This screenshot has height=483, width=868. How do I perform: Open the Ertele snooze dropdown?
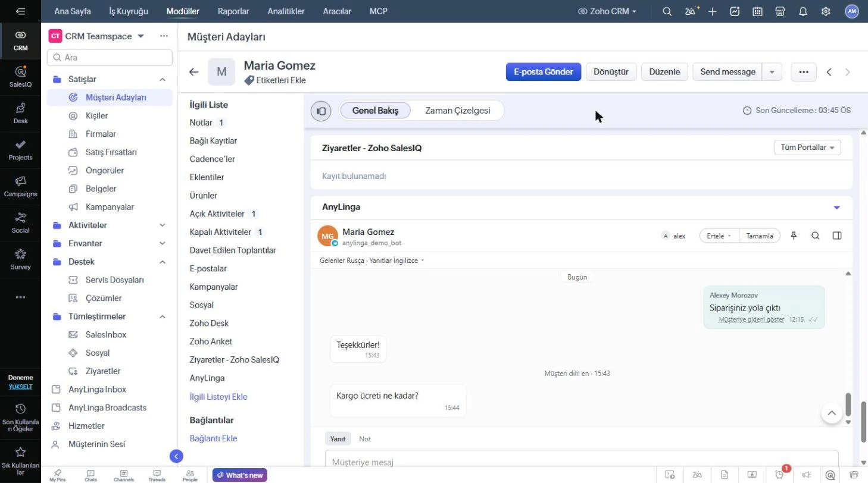(x=719, y=236)
